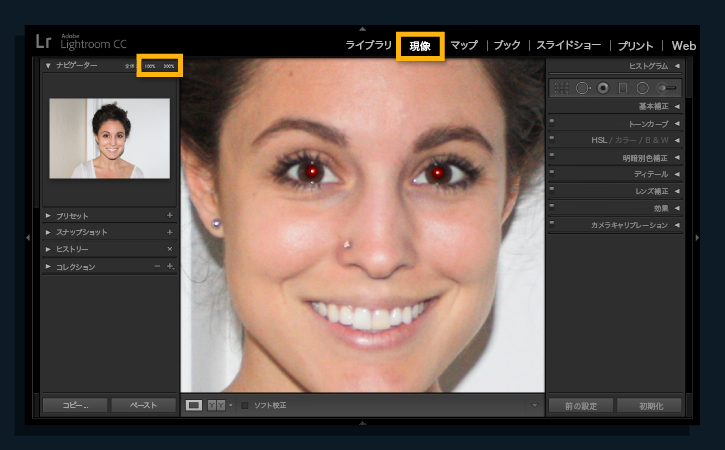
Task: Click the ペースト button
Action: [x=143, y=405]
